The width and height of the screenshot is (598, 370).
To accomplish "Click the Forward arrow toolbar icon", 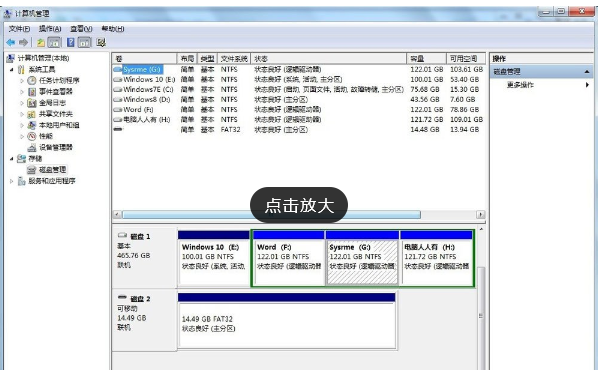I will click(23, 42).
